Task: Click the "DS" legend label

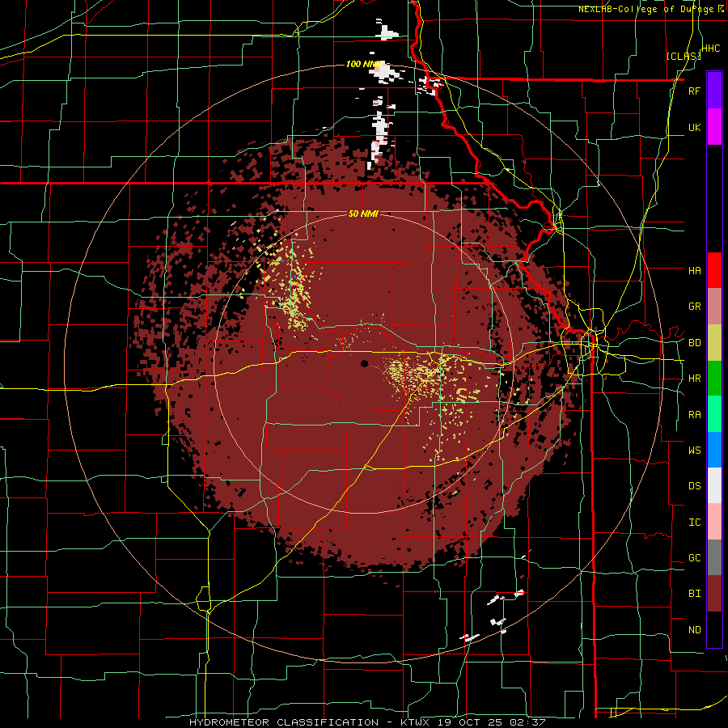Action: pyautogui.click(x=694, y=486)
